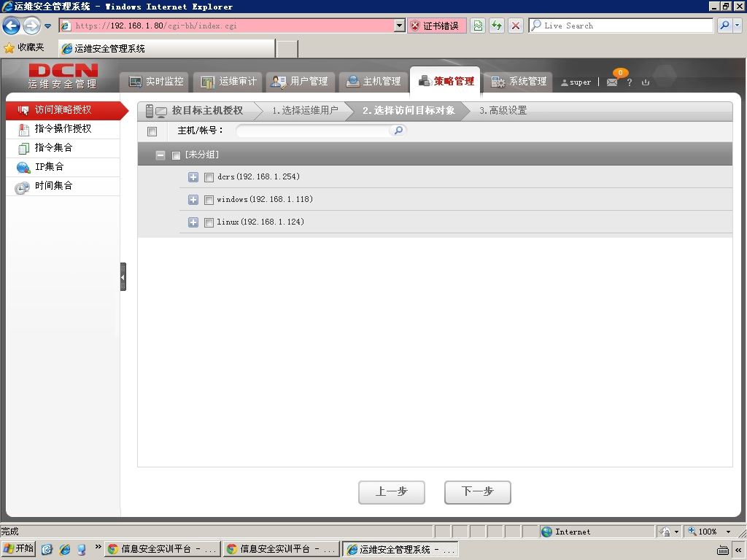Open 指令集合 in sidebar
This screenshot has height=560, width=747.
point(63,148)
